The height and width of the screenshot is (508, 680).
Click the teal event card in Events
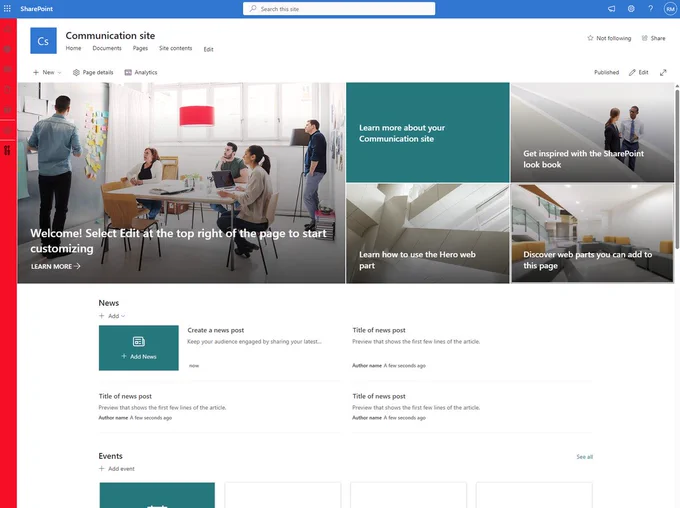[157, 495]
